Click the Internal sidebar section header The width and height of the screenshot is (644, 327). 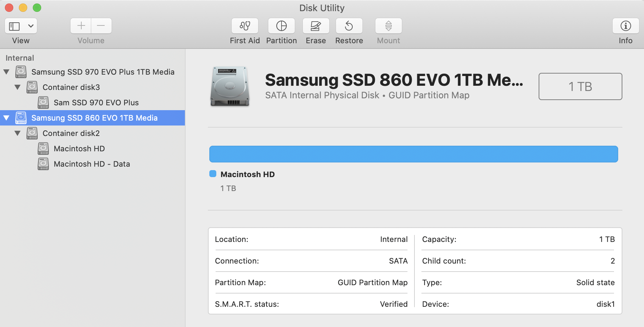[20, 58]
